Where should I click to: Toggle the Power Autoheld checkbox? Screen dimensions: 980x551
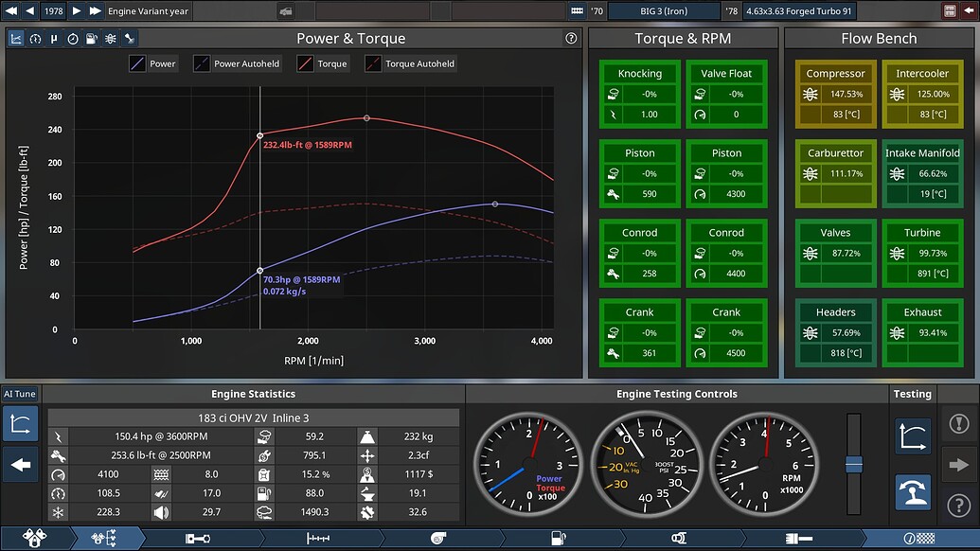pyautogui.click(x=202, y=63)
